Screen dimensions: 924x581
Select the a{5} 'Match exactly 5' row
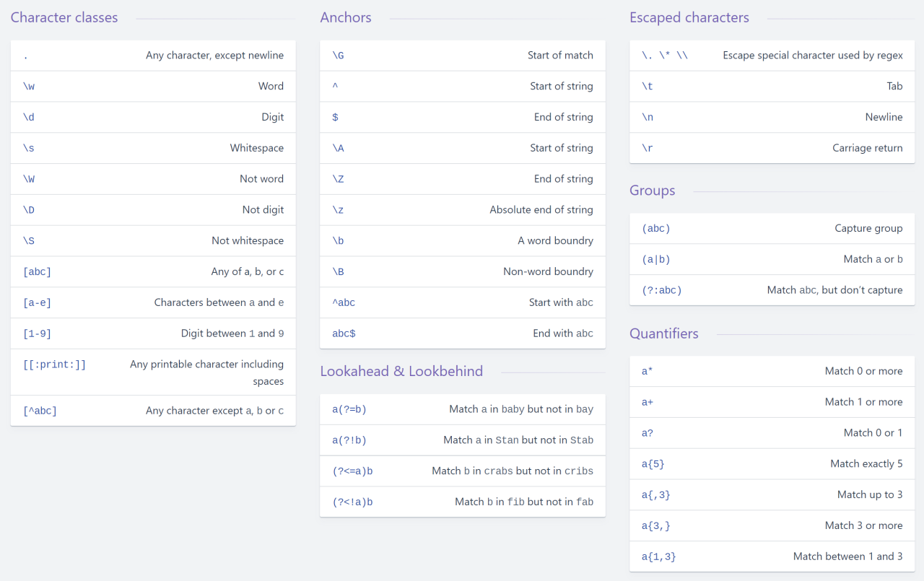pyautogui.click(x=772, y=464)
